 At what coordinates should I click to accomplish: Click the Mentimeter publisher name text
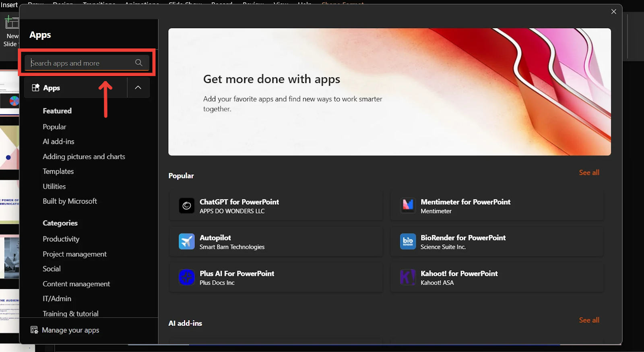pyautogui.click(x=436, y=211)
